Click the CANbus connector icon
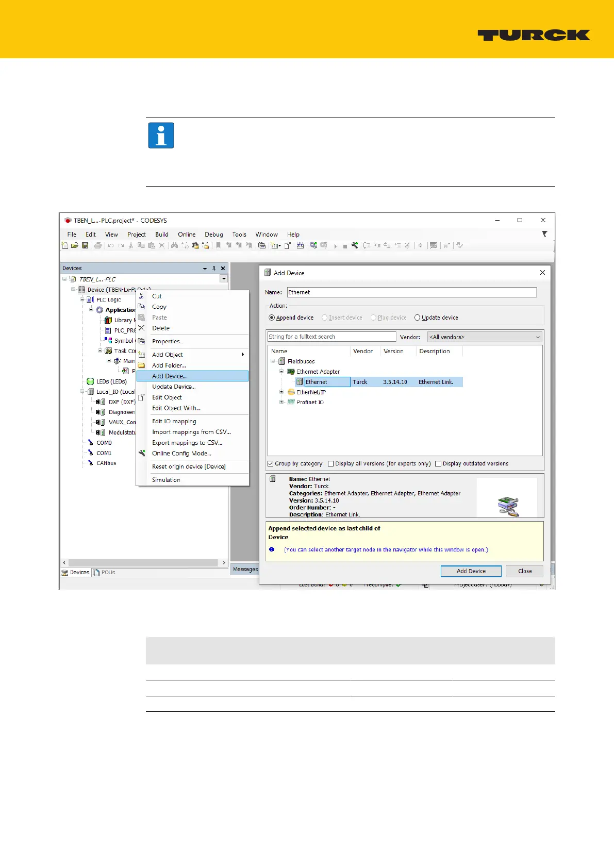The image size is (614, 868). click(x=91, y=463)
